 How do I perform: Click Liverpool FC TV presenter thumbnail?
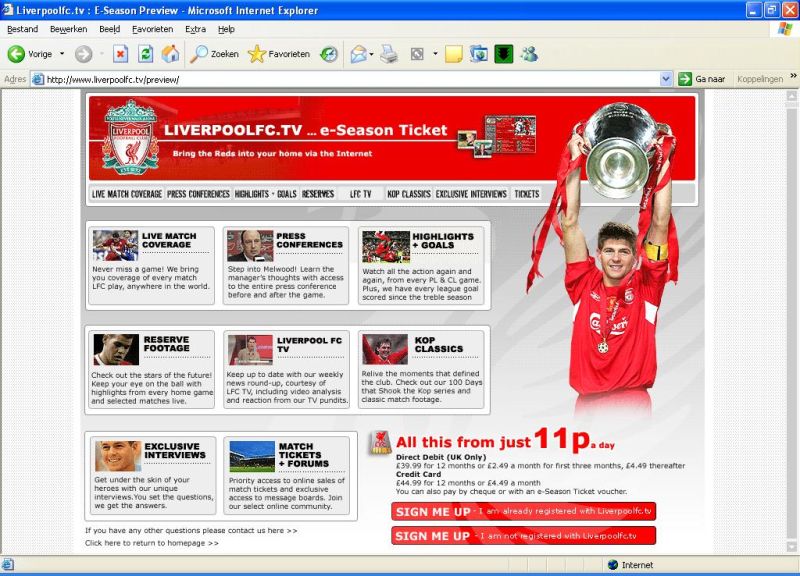coord(250,350)
